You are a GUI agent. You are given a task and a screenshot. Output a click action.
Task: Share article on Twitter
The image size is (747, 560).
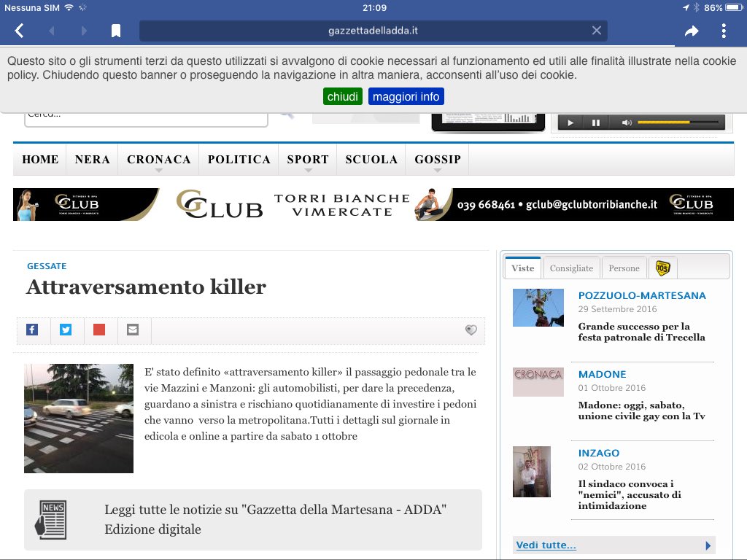click(x=66, y=330)
